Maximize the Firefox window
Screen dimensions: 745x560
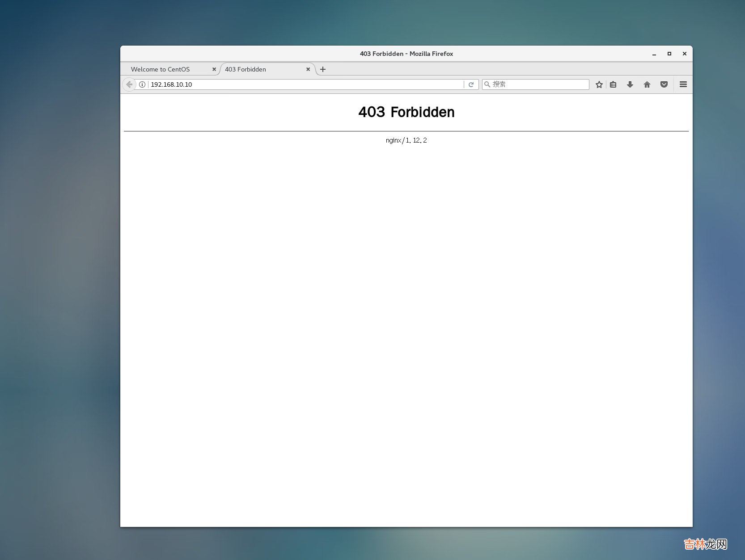click(669, 54)
